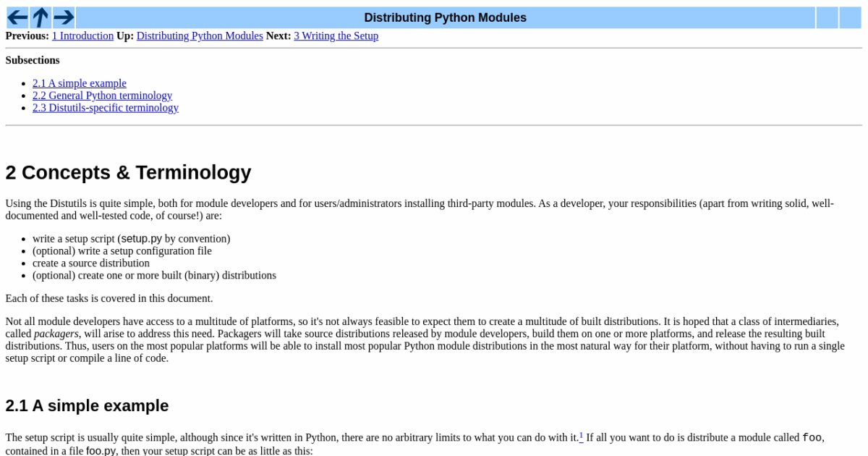Click the first blank navigation box at right
Screen dimensions: 868x456
coord(827,17)
